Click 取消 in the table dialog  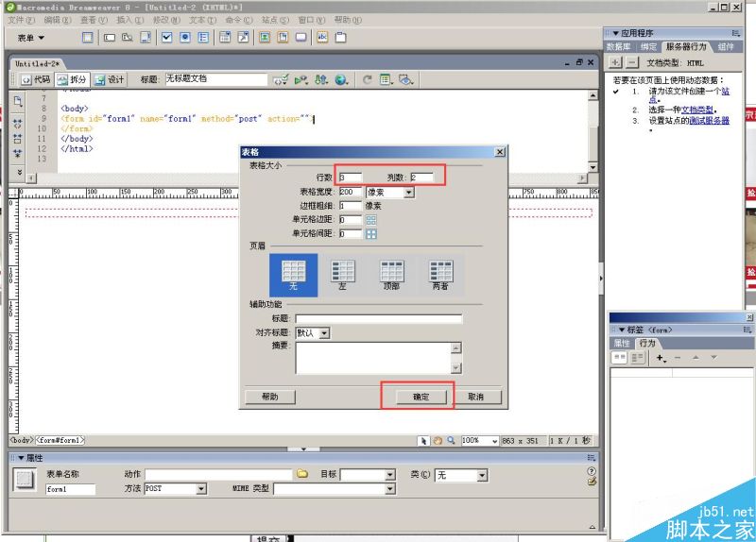pos(476,397)
